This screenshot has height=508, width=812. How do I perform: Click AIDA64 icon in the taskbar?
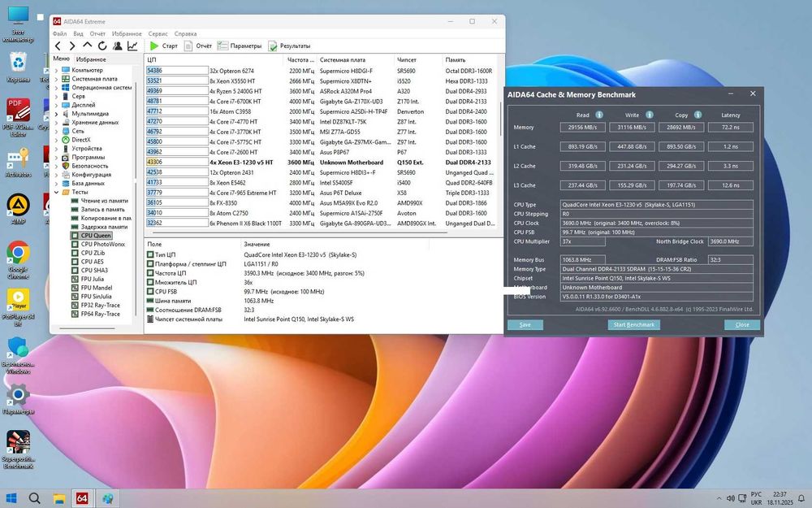pyautogui.click(x=81, y=499)
